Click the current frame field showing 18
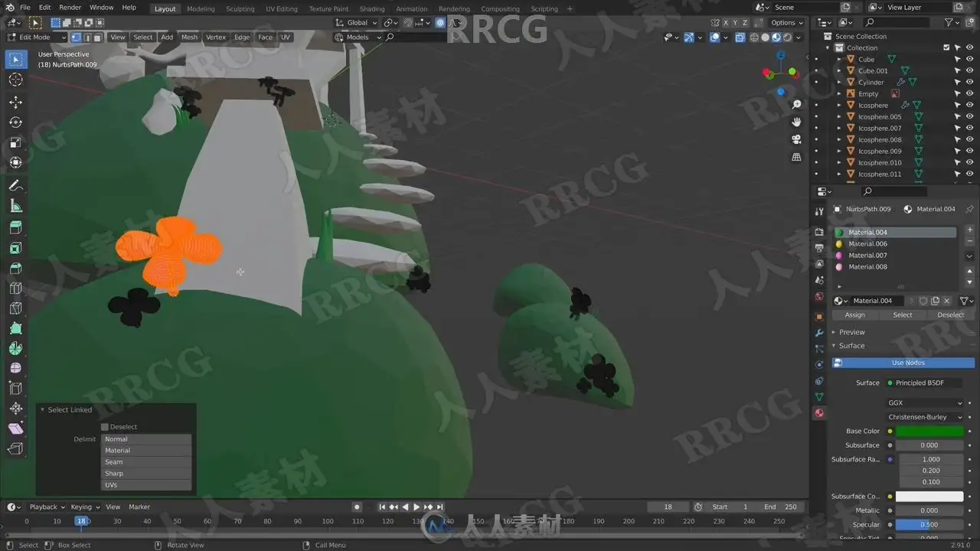This screenshot has height=551, width=980. 667,507
